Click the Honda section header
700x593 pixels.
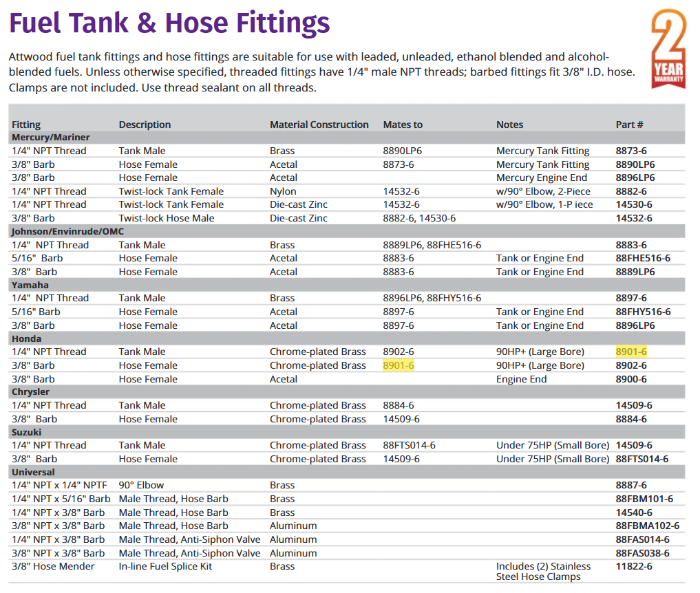click(x=27, y=338)
